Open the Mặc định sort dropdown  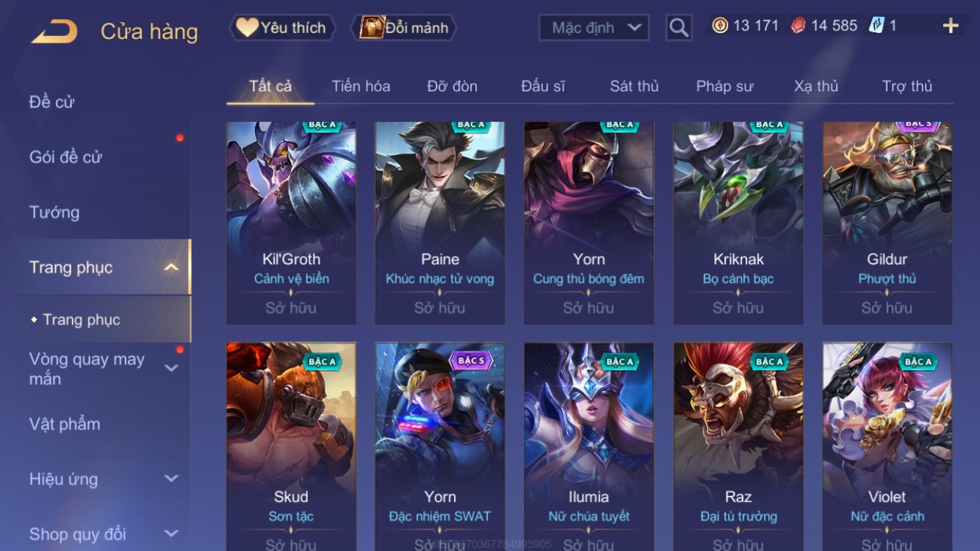[594, 28]
